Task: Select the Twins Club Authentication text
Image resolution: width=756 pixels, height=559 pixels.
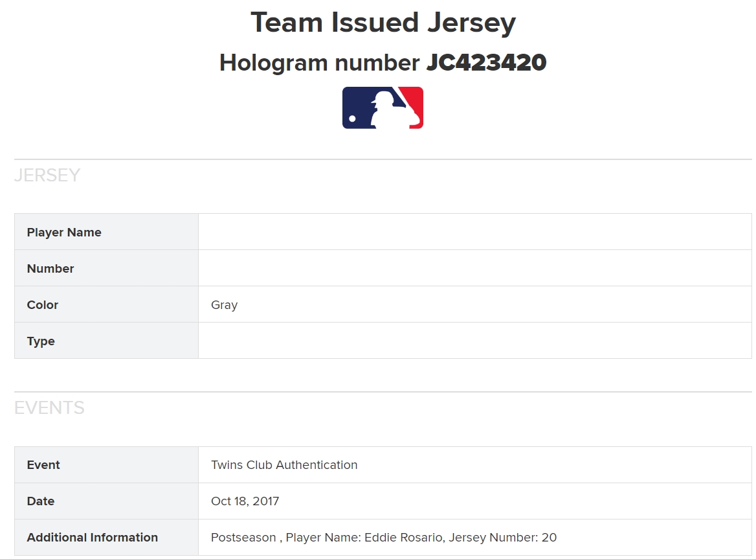Action: point(284,464)
